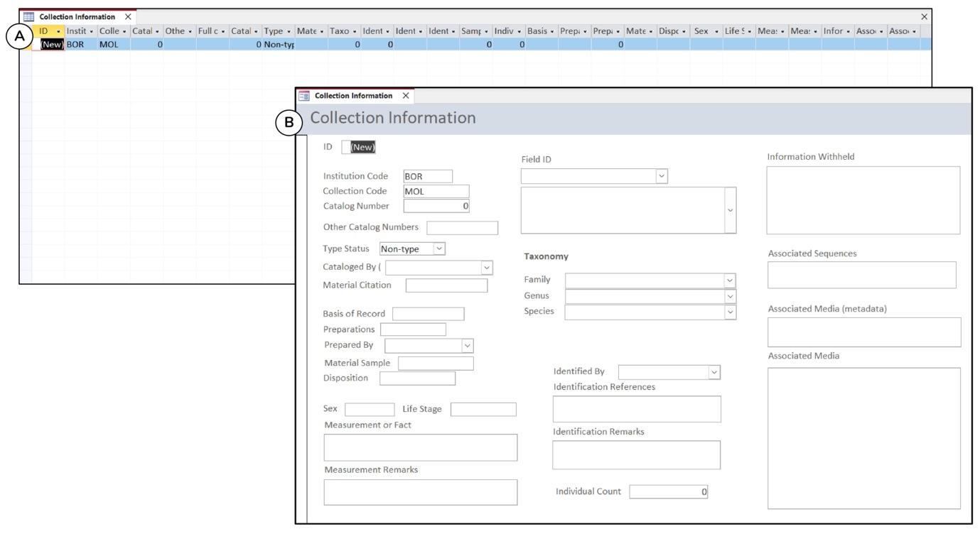Viewport: 980px width, 551px height.
Task: Open the Identified By dropdown
Action: [x=714, y=372]
